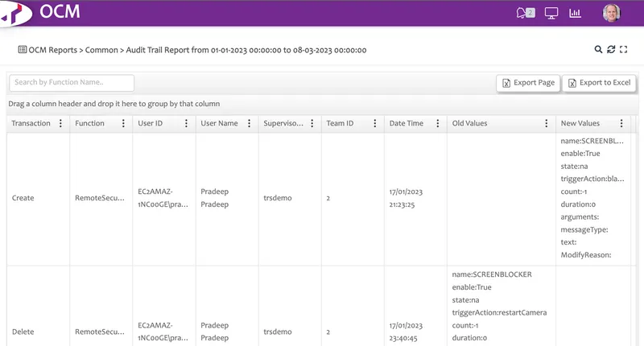Click the user profile avatar

(x=611, y=13)
